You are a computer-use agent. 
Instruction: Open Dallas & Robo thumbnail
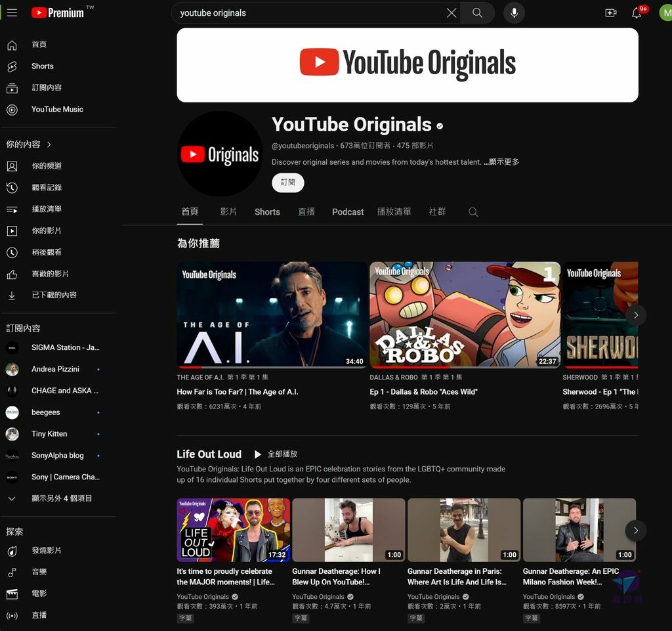(x=465, y=315)
